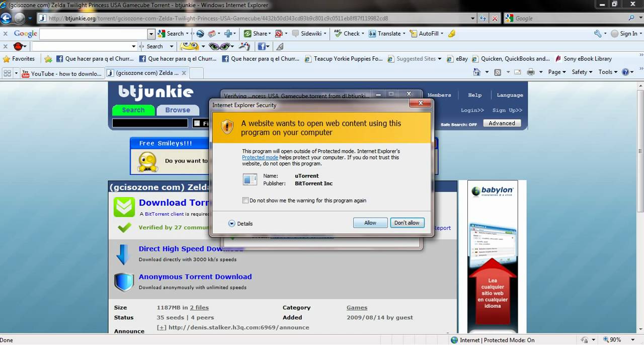Open the Teacup Yorkie Puppies favorite
Image resolution: width=644 pixels, height=345 pixels.
[344, 59]
